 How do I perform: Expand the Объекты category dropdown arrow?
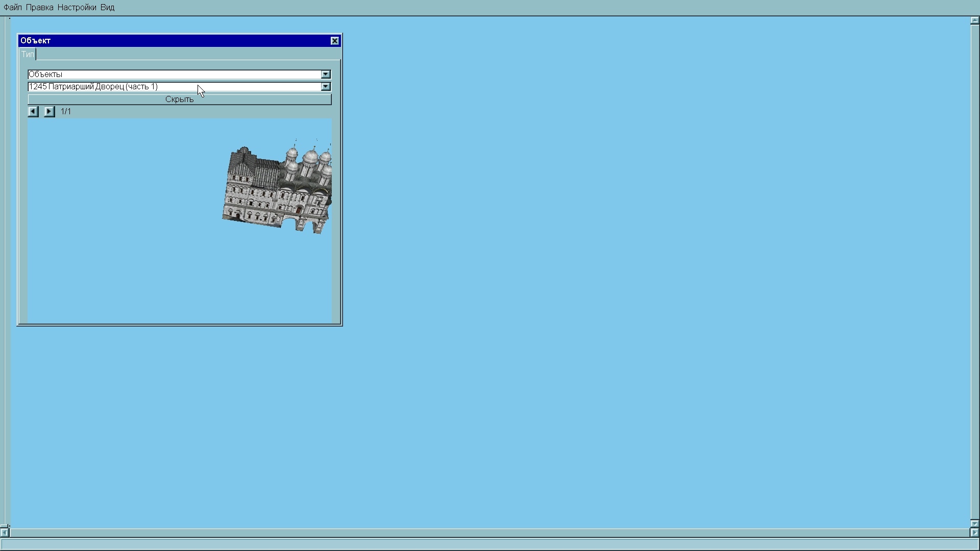[326, 74]
